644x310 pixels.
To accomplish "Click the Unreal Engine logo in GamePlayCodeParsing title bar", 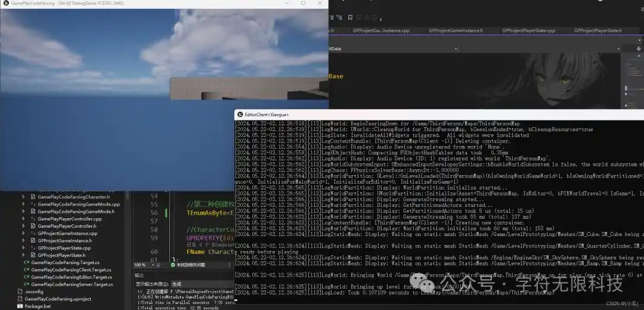I will (5, 4).
